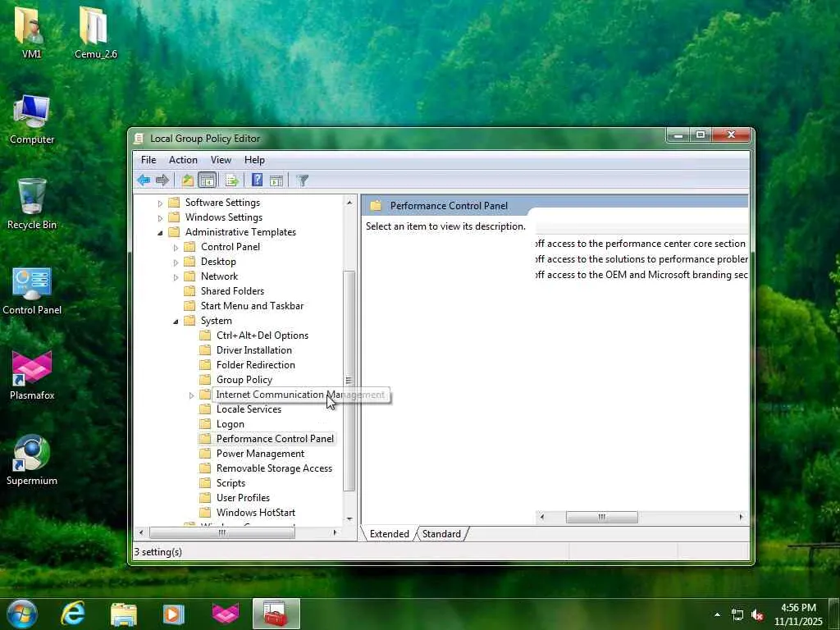The image size is (840, 630).
Task: Open the View menu
Action: coord(221,160)
